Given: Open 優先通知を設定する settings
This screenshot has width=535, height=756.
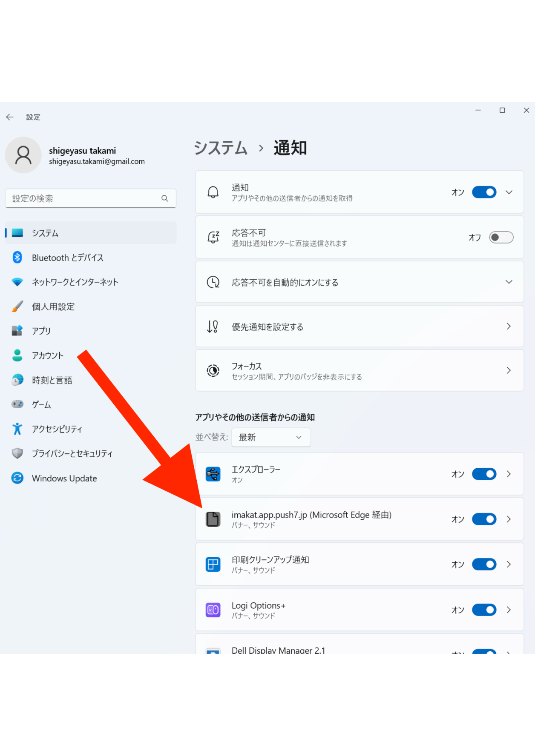Looking at the screenshot, I should point(359,326).
